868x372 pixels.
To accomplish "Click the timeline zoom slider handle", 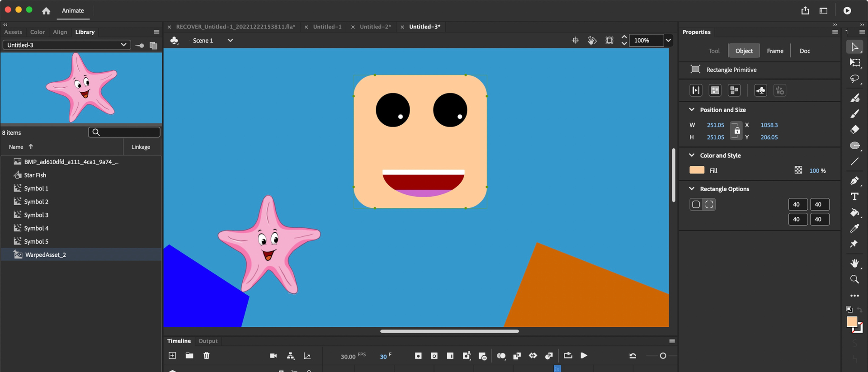I will [x=663, y=356].
